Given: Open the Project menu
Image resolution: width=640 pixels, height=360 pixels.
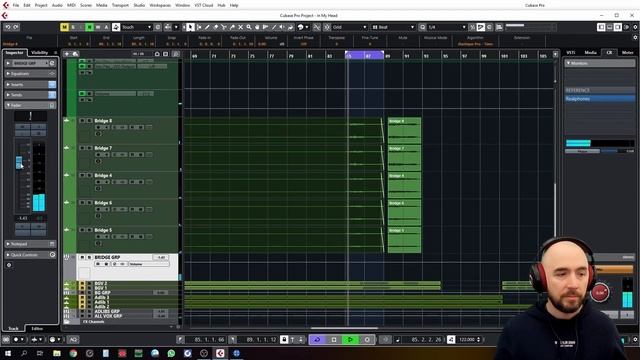Looking at the screenshot, I should click(41, 5).
